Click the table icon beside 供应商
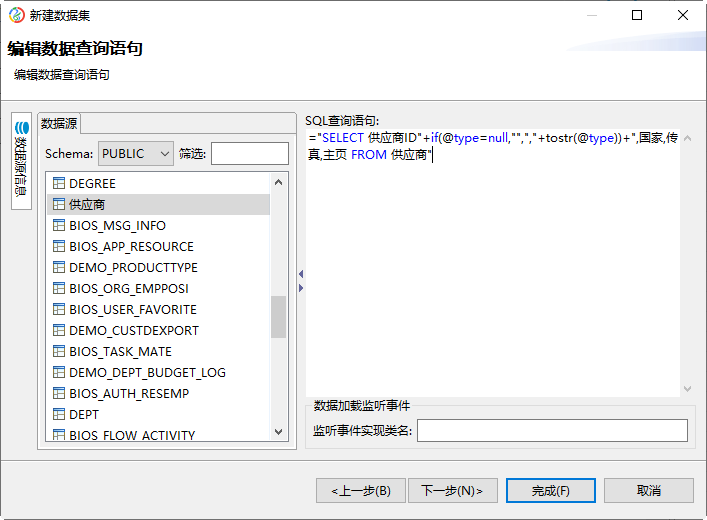The image size is (707, 520). [x=59, y=205]
